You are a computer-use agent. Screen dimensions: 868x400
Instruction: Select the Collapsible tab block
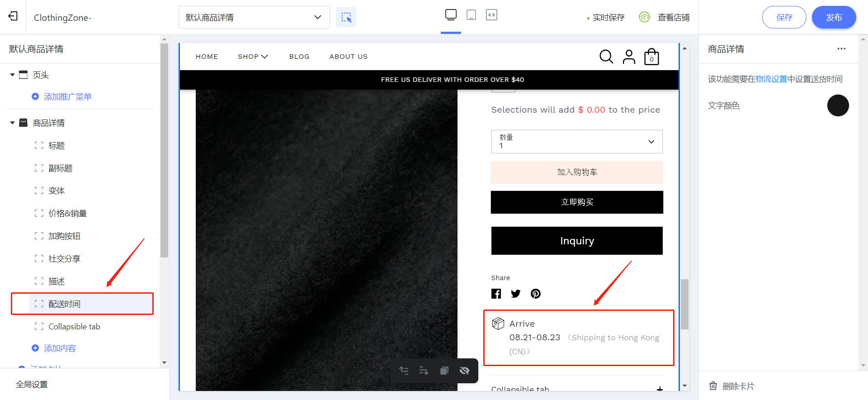click(x=74, y=326)
